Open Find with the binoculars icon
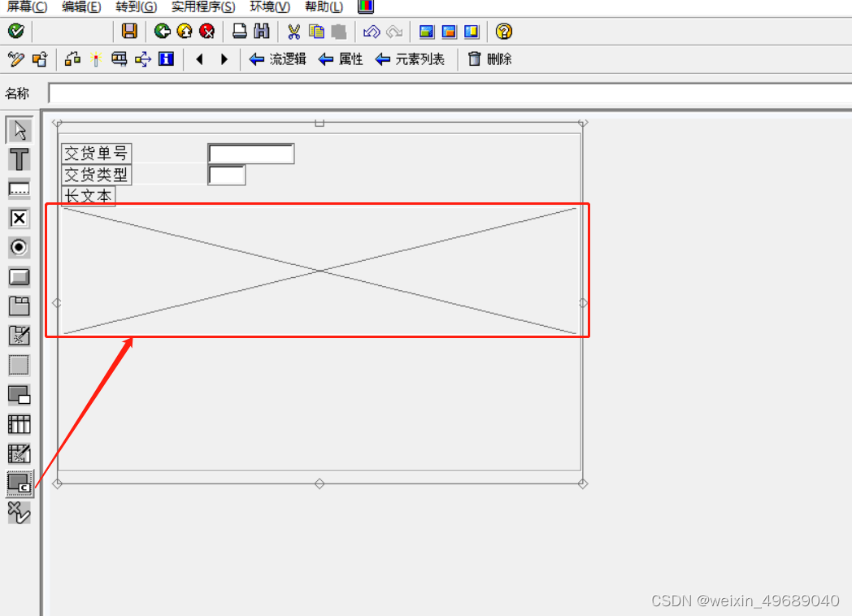852x616 pixels. [x=261, y=31]
